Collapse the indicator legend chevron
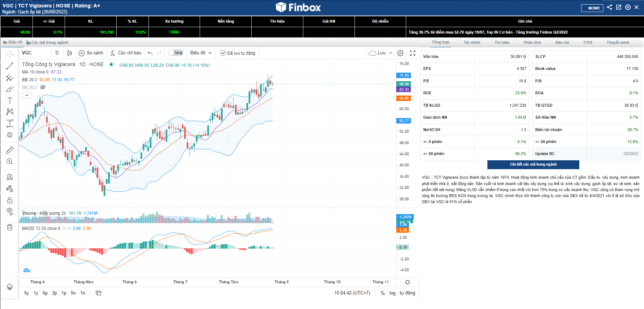Screen dimensions: 644x309 27,95
